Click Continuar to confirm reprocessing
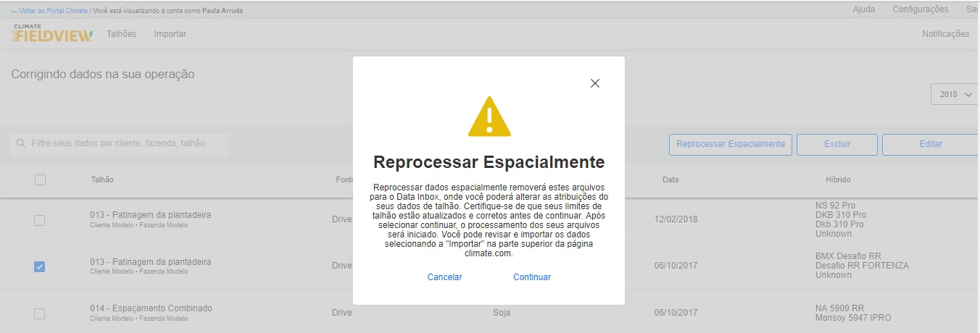This screenshot has height=333, width=980. (531, 277)
